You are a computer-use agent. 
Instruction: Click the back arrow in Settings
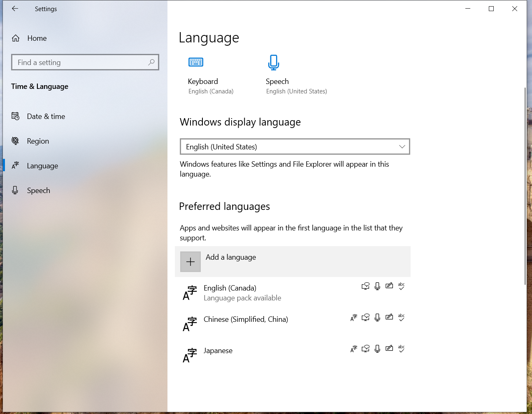point(15,9)
